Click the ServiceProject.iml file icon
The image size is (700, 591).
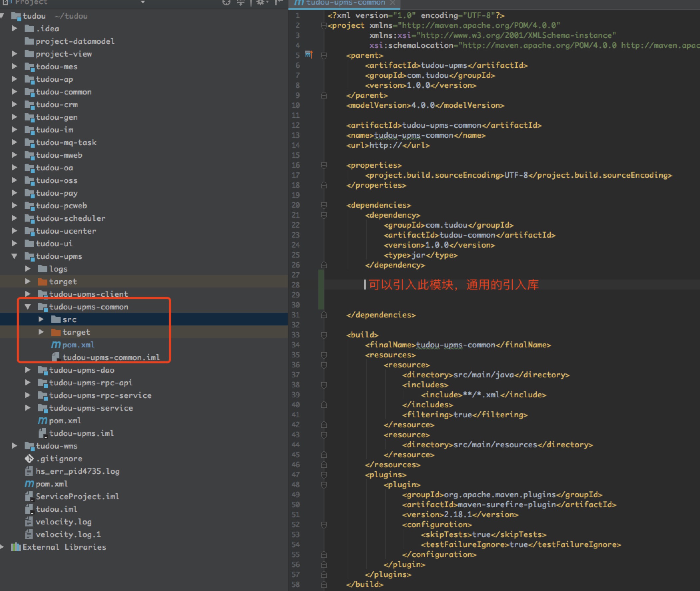(29, 496)
